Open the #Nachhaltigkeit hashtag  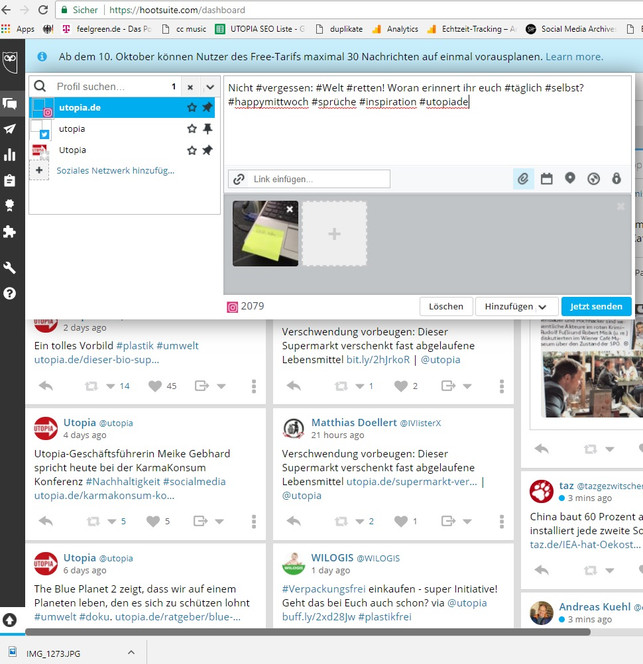tap(123, 481)
